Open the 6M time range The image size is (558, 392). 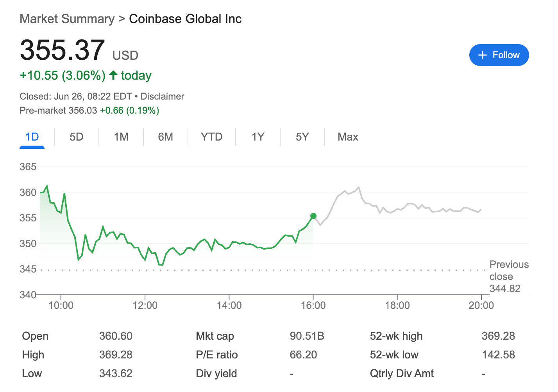pos(166,137)
